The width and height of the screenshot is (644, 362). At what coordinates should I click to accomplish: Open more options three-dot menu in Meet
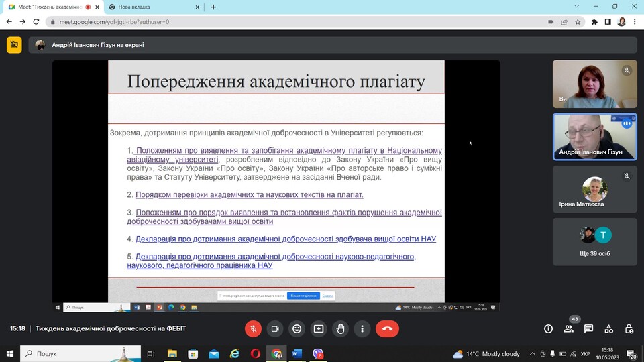point(362,328)
